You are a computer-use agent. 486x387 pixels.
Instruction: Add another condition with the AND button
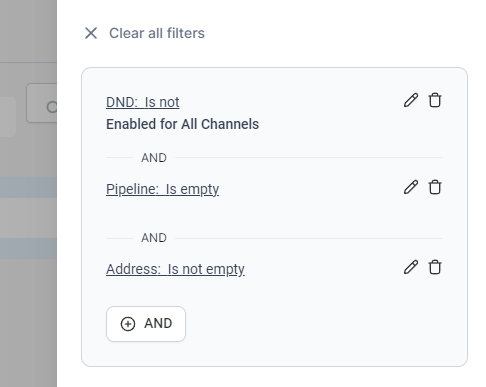click(x=146, y=324)
